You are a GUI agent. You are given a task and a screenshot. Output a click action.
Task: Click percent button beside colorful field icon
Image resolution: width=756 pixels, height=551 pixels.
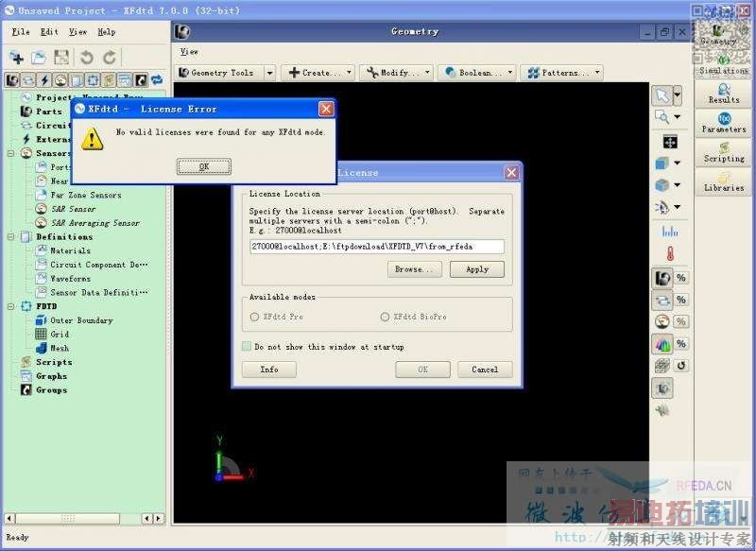(680, 344)
